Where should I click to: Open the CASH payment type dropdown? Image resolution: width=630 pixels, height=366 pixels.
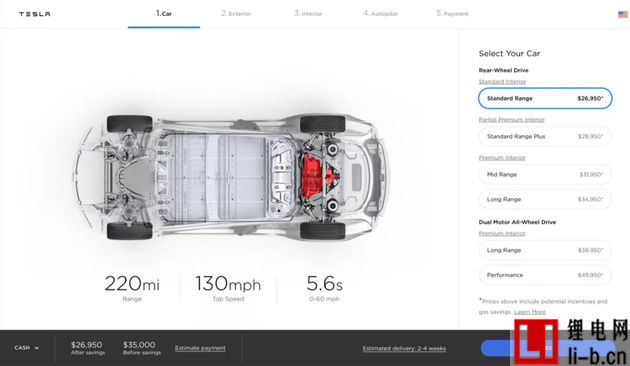(27, 348)
